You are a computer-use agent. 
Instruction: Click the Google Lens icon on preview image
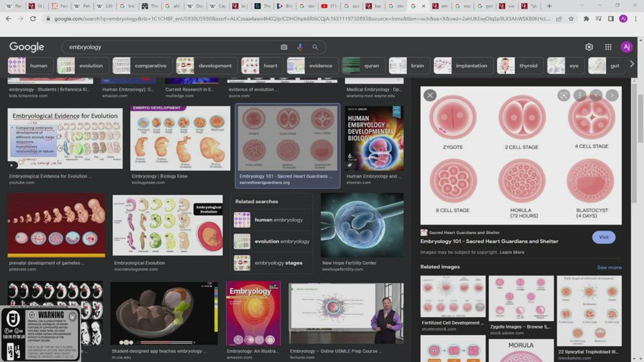tap(563, 95)
